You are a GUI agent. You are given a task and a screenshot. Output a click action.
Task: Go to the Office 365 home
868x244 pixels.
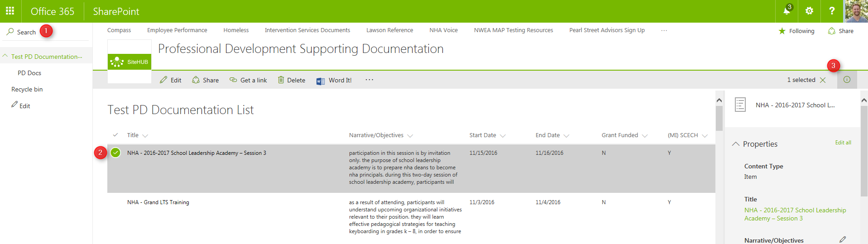click(x=53, y=11)
